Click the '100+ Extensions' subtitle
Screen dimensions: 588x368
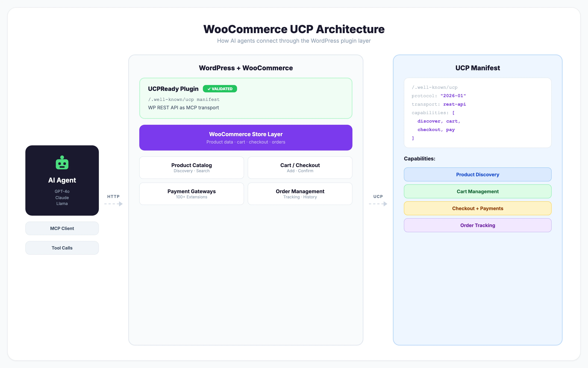(x=191, y=197)
